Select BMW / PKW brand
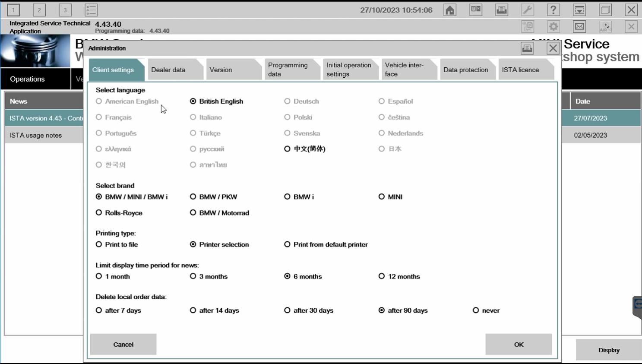Image resolution: width=642 pixels, height=364 pixels. [x=213, y=196]
